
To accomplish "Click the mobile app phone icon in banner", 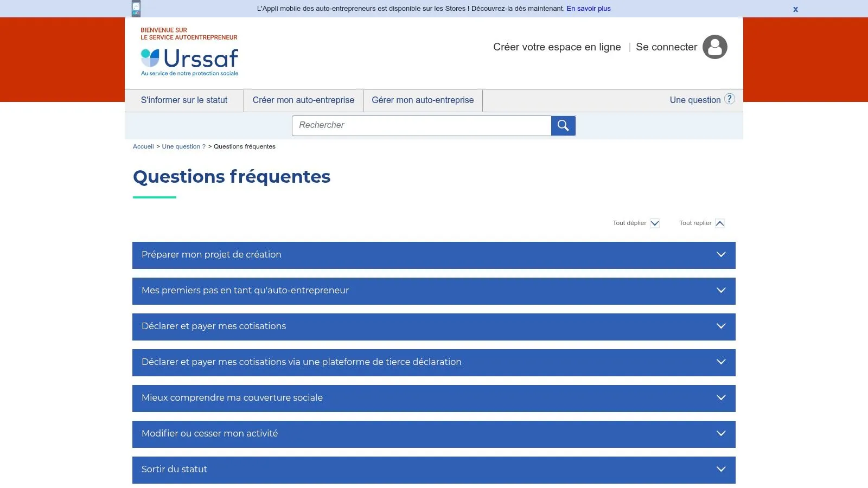I will point(136,9).
